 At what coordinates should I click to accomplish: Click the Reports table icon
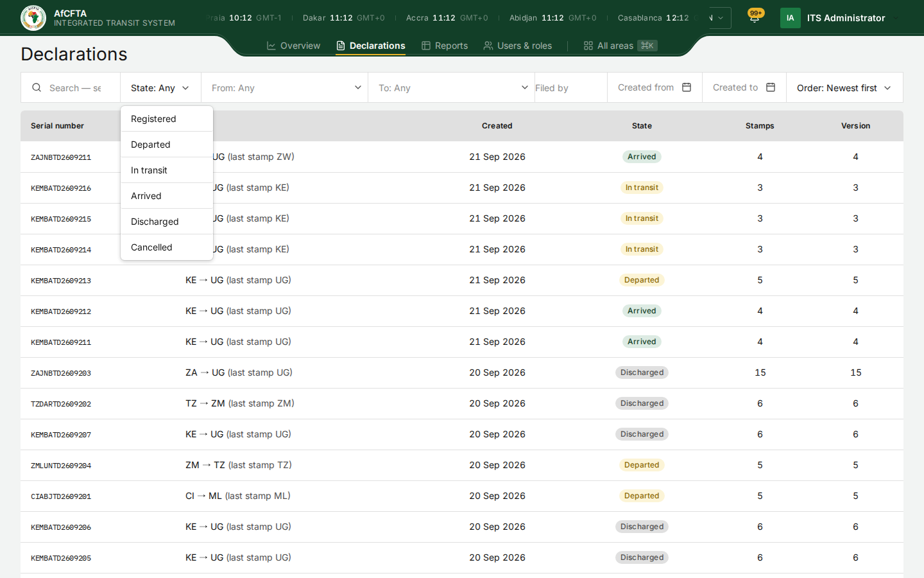(x=426, y=46)
